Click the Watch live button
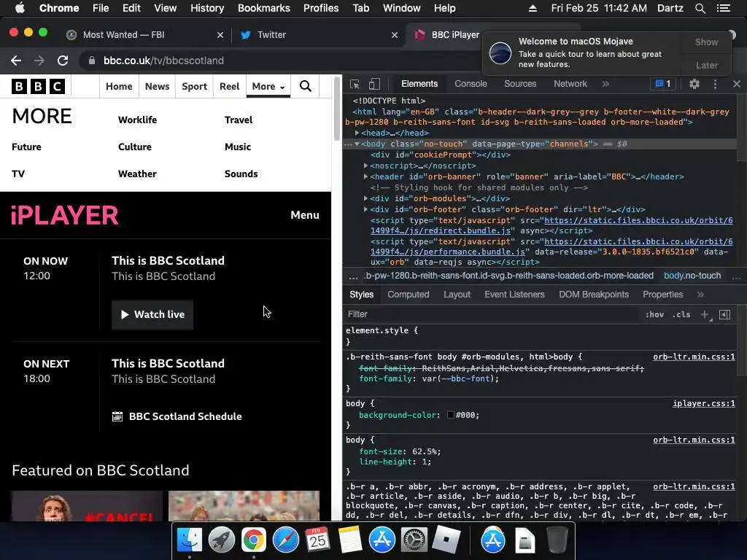This screenshot has height=560, width=747. point(152,315)
